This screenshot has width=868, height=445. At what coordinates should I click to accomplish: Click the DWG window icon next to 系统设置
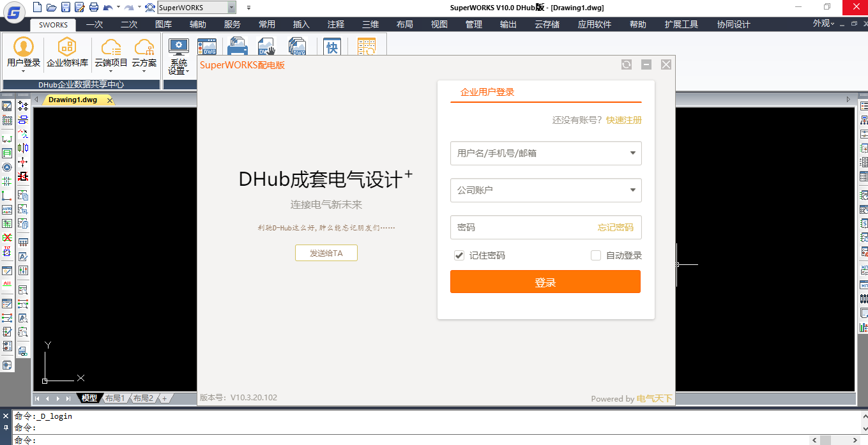pyautogui.click(x=207, y=47)
